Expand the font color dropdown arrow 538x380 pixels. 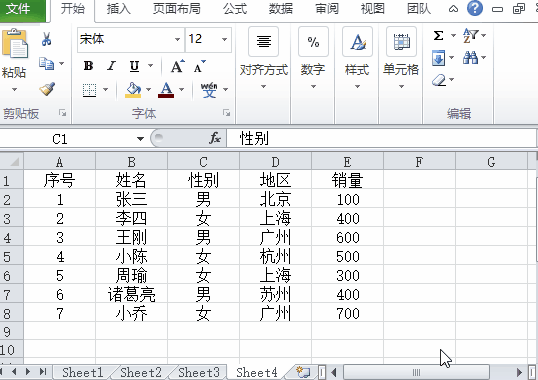[182, 90]
